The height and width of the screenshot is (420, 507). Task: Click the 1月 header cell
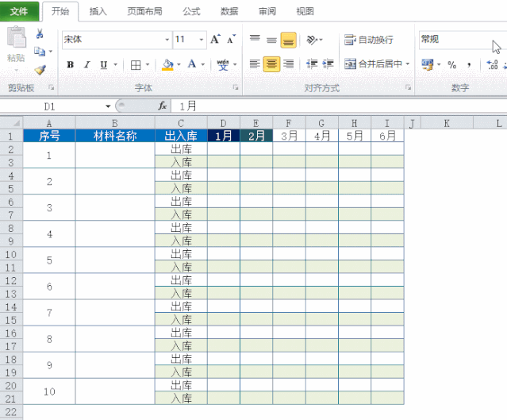pos(224,136)
